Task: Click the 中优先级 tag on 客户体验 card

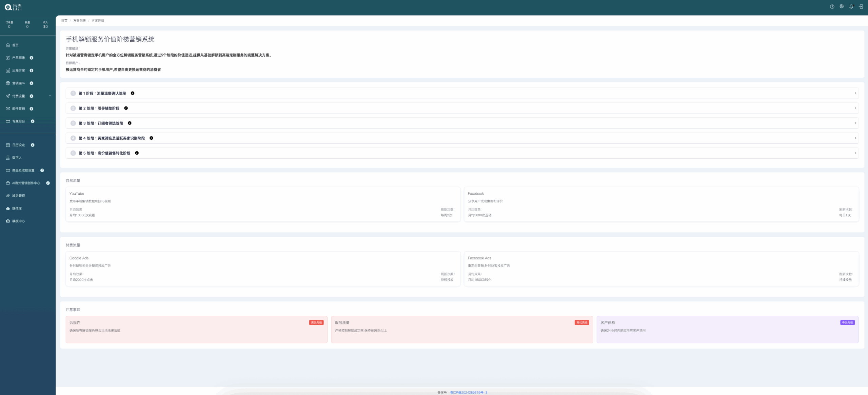Action: (847, 323)
